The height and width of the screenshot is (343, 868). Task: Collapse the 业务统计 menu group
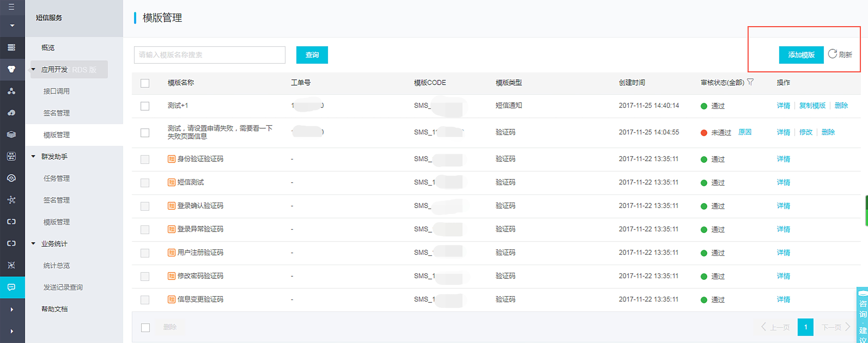click(x=33, y=243)
